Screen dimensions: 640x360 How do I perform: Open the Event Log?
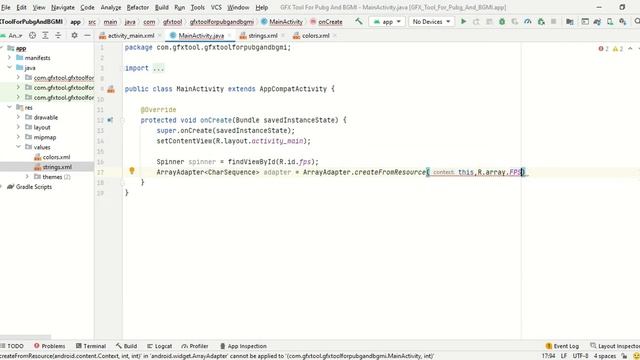(x=562, y=346)
